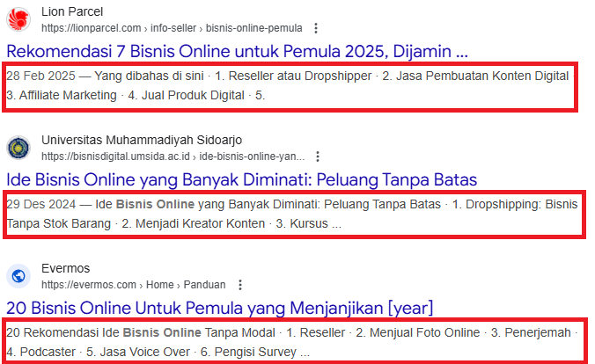Click '2. Jasa Pembuatan Konten Digital' snippet text
The image size is (595, 364).
[x=475, y=76]
